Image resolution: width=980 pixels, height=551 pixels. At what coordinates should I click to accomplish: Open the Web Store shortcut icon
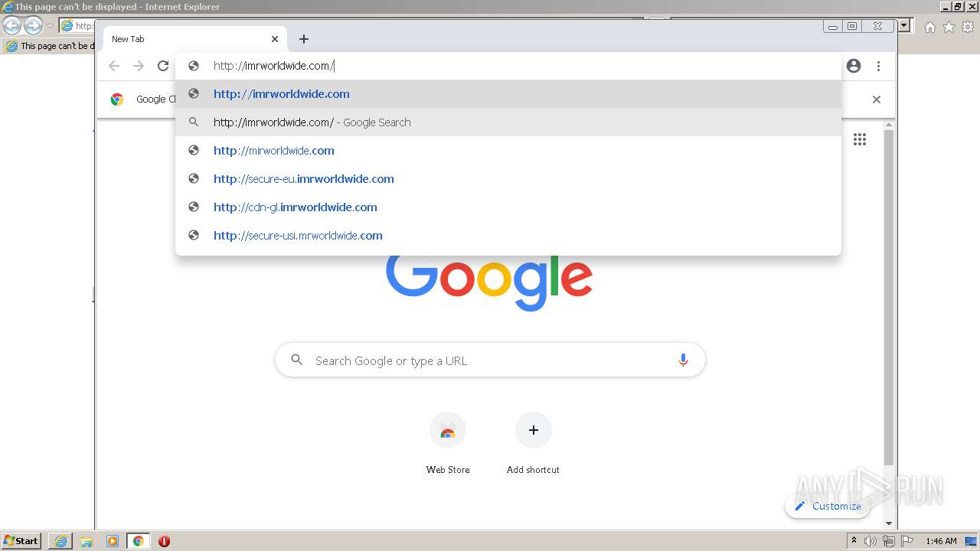point(448,431)
